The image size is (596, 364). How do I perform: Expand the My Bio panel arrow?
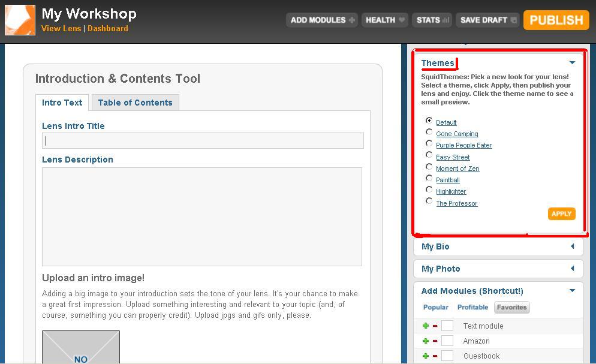[573, 246]
